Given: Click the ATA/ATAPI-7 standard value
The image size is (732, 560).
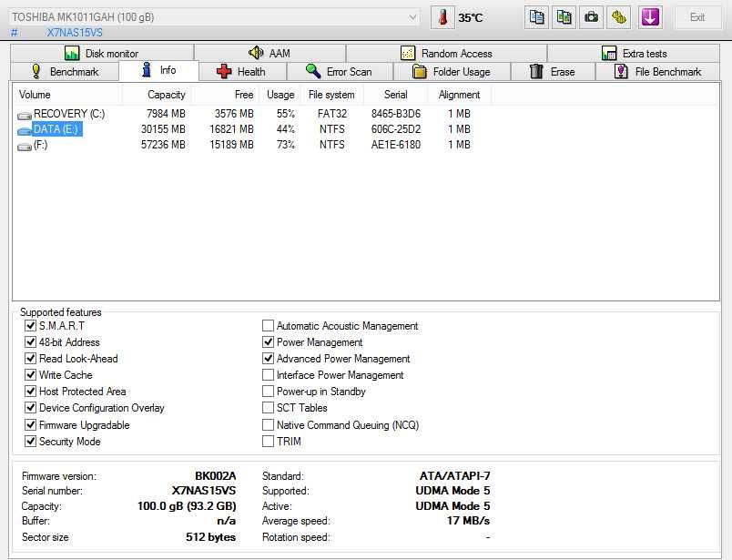Looking at the screenshot, I should (x=454, y=476).
